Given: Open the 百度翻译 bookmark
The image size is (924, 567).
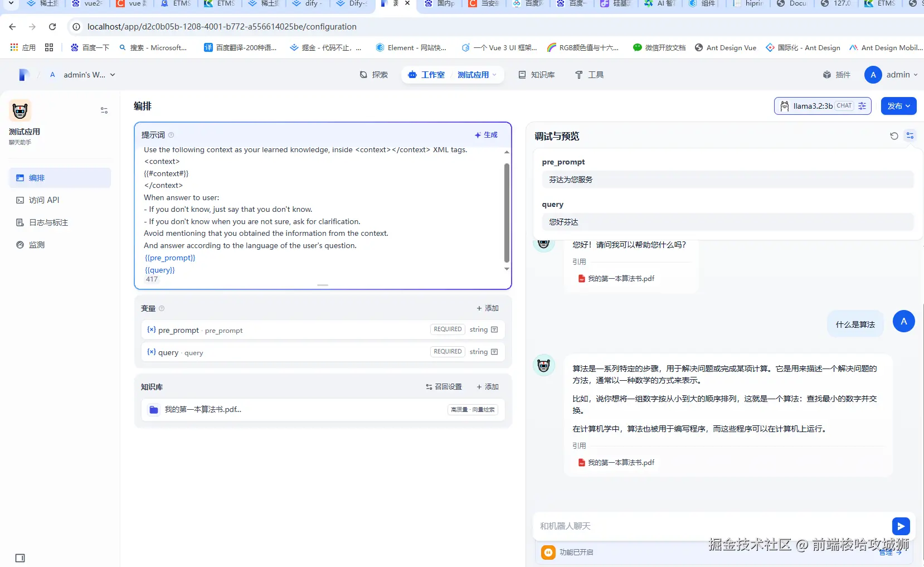Looking at the screenshot, I should point(240,48).
